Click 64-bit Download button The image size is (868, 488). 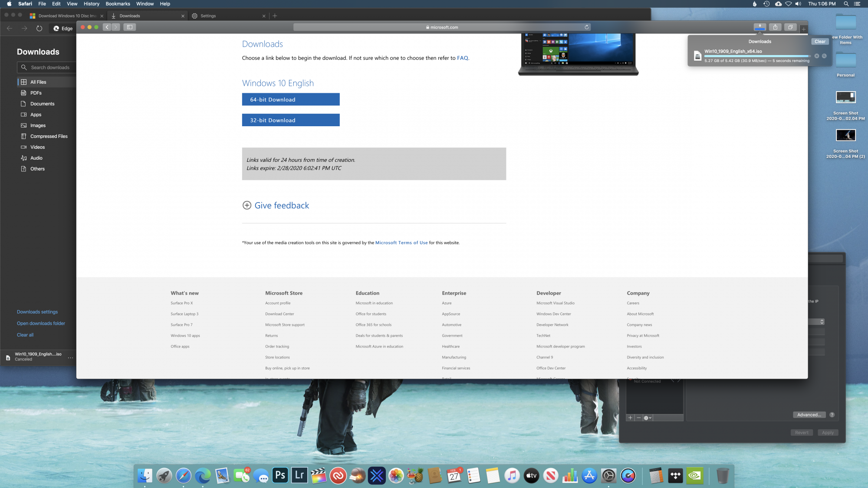[291, 99]
